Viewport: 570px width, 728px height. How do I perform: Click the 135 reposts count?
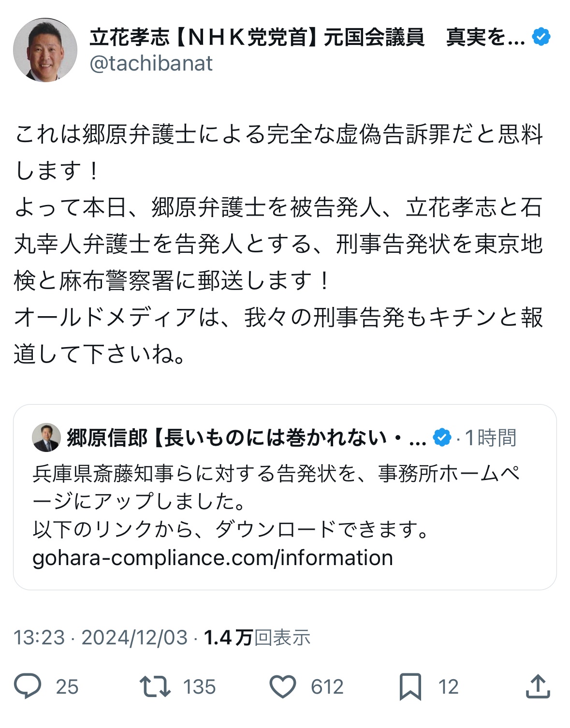click(199, 687)
